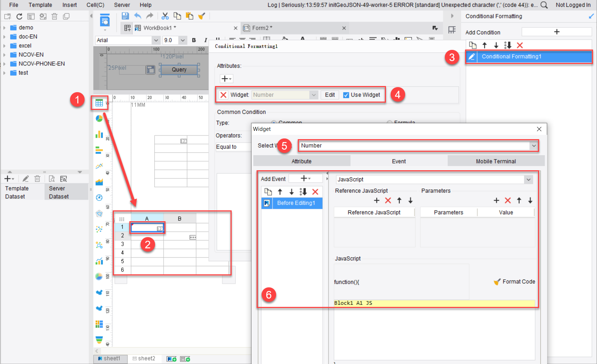The height and width of the screenshot is (364, 597).
Task: Select the table element icon in sidebar
Action: (x=99, y=103)
